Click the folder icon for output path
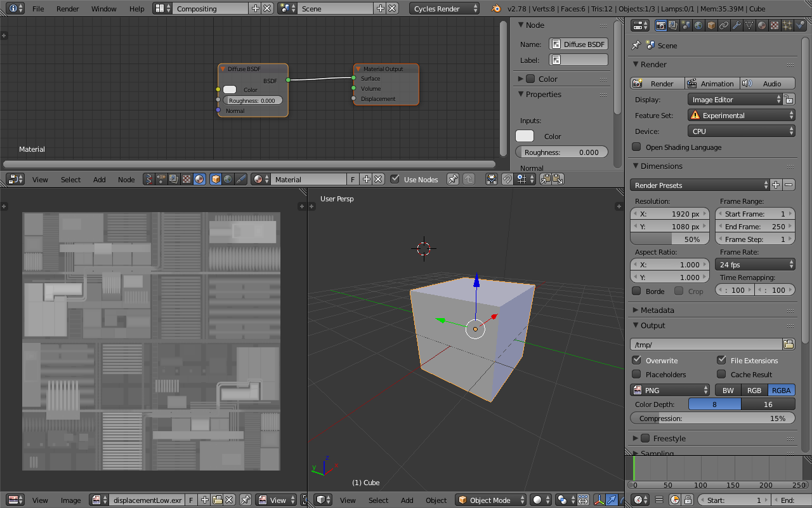This screenshot has width=812, height=508. pos(789,344)
